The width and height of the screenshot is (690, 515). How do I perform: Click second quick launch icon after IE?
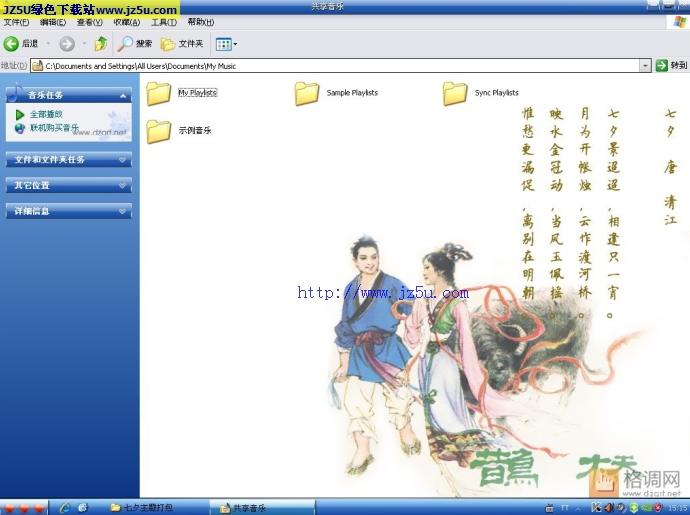coord(84,508)
